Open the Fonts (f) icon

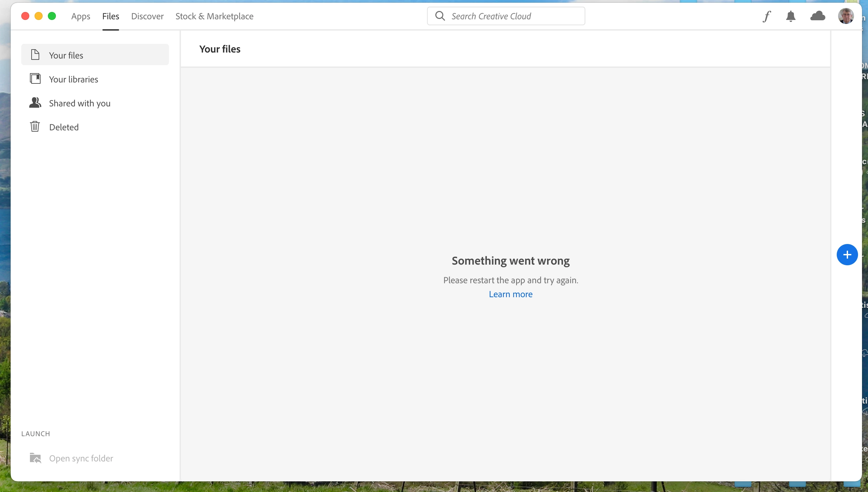(x=766, y=16)
